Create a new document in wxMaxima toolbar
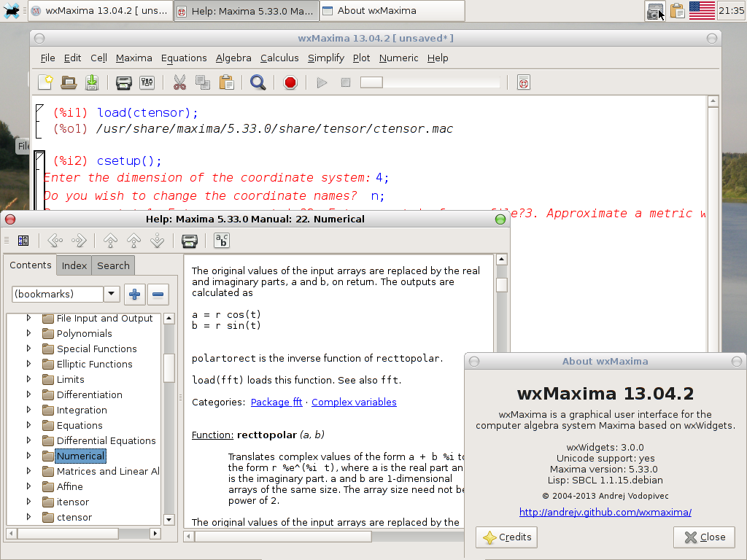747x560 pixels. coord(45,82)
